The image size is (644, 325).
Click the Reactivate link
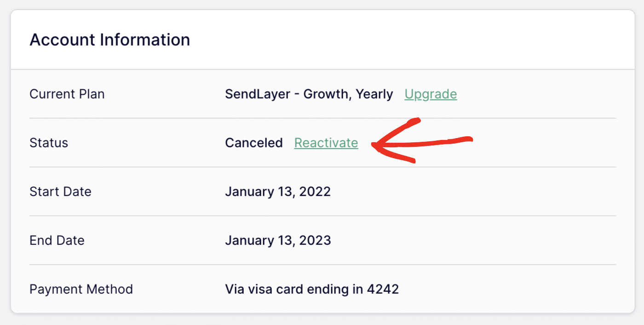(x=326, y=143)
